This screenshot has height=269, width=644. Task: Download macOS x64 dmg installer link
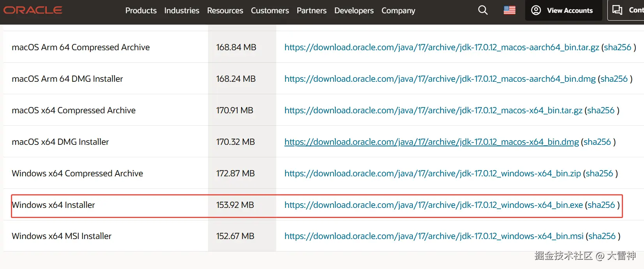click(432, 142)
